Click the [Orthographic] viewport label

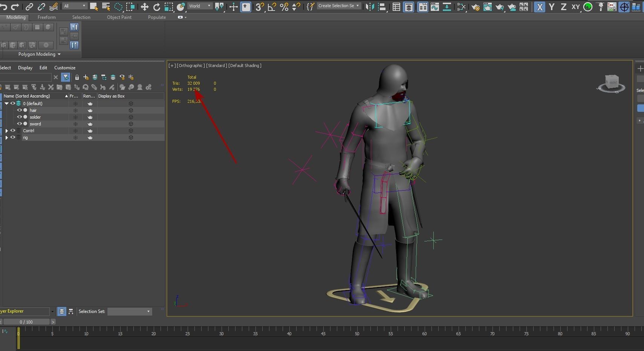(191, 66)
